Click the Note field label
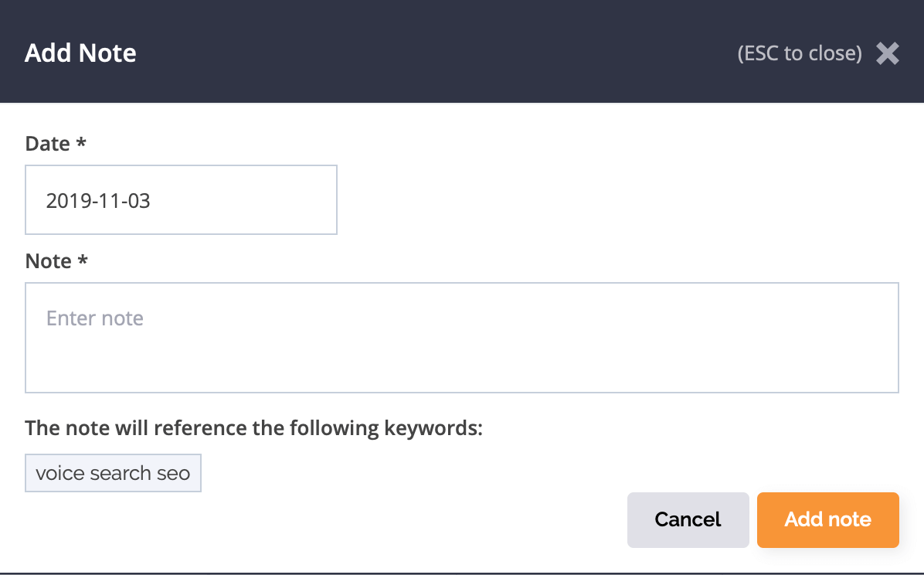 (x=49, y=260)
